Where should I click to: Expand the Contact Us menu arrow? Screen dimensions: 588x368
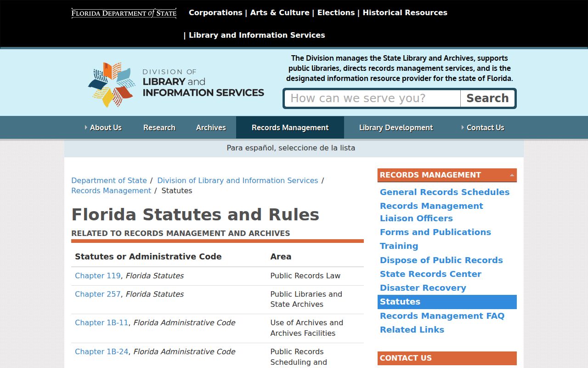(x=463, y=127)
